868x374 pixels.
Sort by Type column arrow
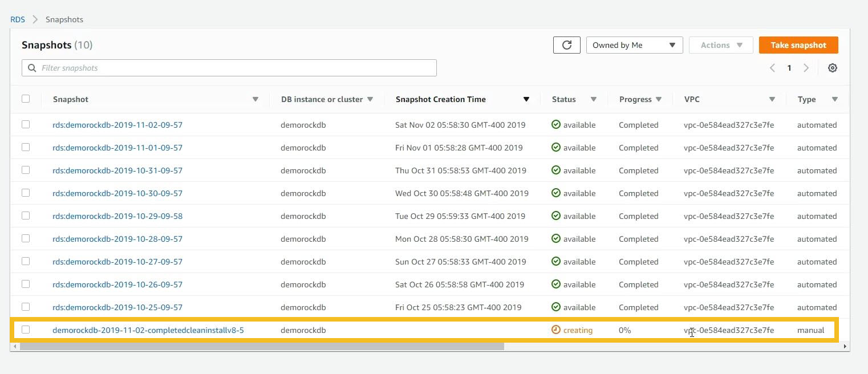[835, 99]
